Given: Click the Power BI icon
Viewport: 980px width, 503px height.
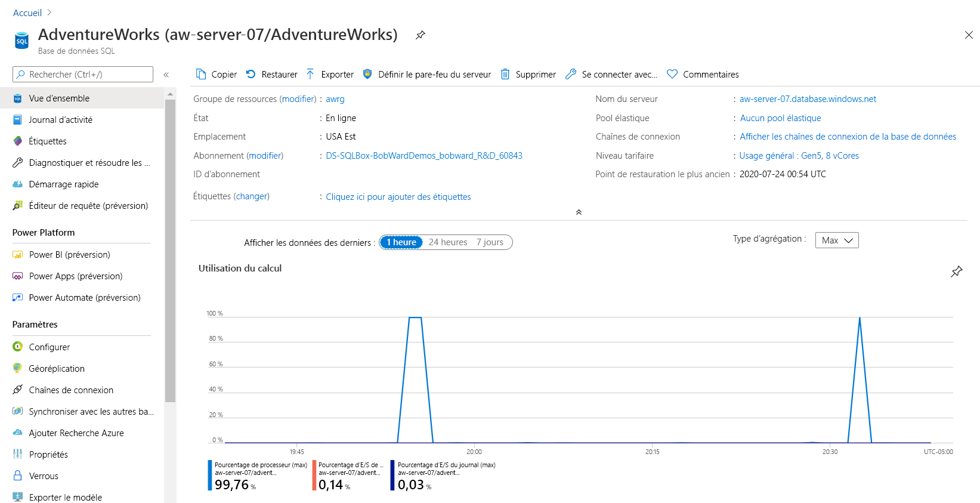Looking at the screenshot, I should (18, 255).
